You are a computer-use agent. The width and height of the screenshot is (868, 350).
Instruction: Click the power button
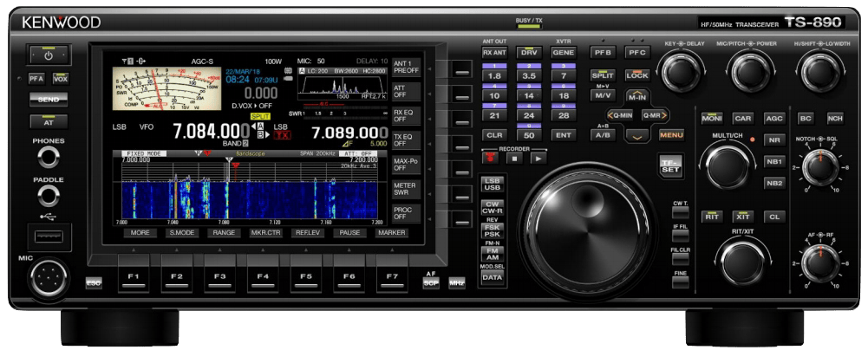[x=49, y=55]
